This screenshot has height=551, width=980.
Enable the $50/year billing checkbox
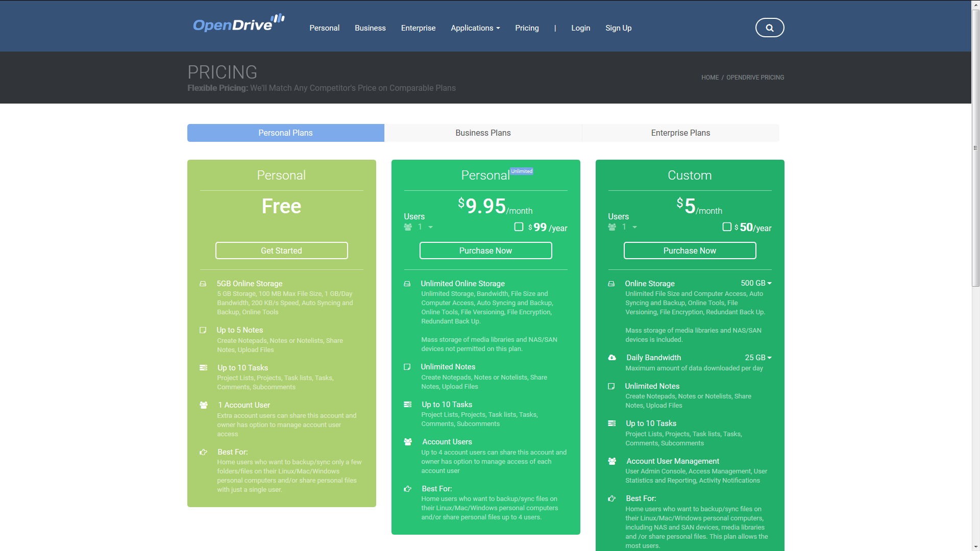pyautogui.click(x=727, y=227)
